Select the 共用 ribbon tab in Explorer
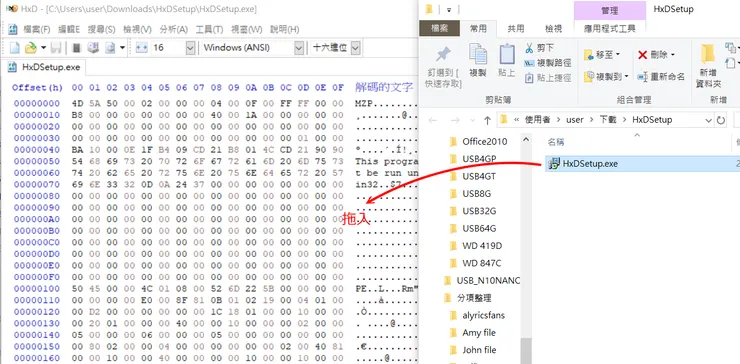This screenshot has width=740, height=364. pos(516,28)
